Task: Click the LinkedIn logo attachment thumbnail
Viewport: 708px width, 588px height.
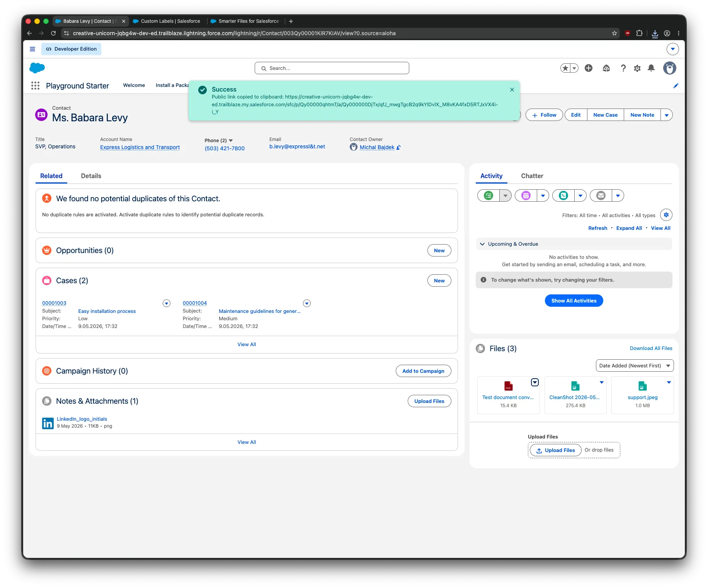Action: coord(48,423)
